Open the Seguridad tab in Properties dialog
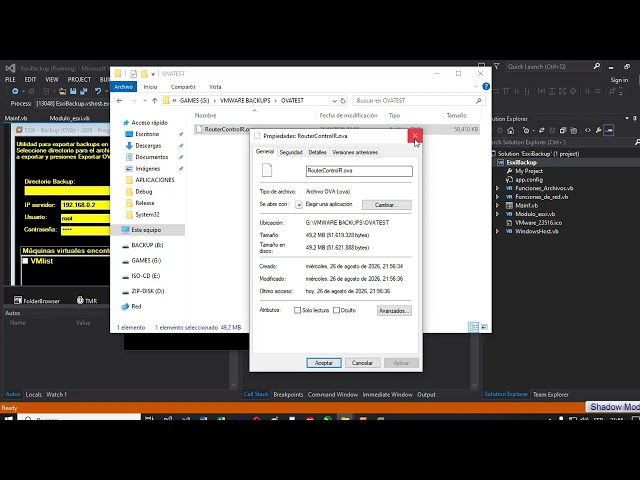This screenshot has width=640, height=480. click(x=291, y=152)
